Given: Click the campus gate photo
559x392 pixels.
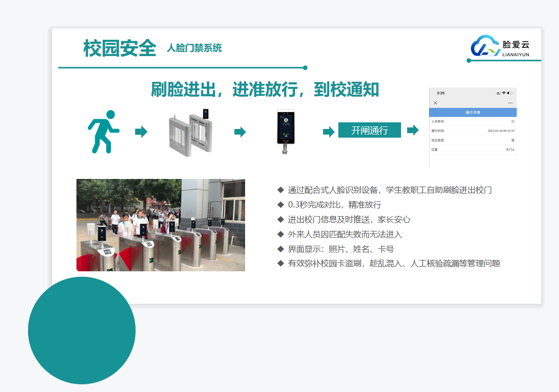Looking at the screenshot, I should [x=161, y=225].
